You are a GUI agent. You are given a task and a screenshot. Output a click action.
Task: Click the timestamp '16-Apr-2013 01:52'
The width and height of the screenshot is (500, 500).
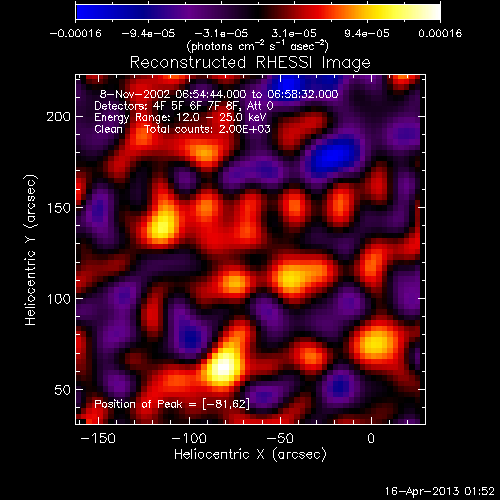point(440,491)
